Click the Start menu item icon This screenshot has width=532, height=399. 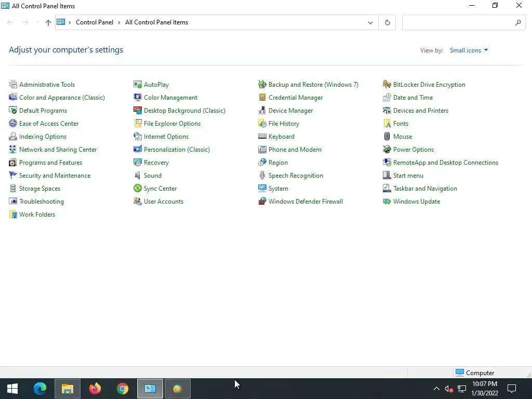(387, 176)
